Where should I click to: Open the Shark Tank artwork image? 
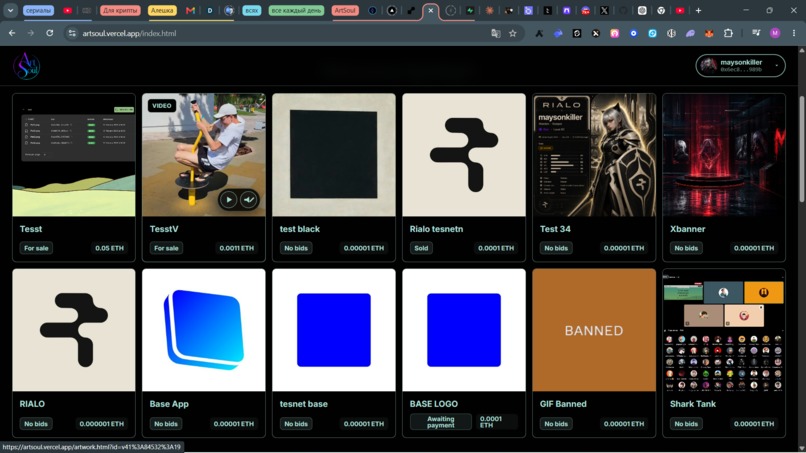(724, 330)
